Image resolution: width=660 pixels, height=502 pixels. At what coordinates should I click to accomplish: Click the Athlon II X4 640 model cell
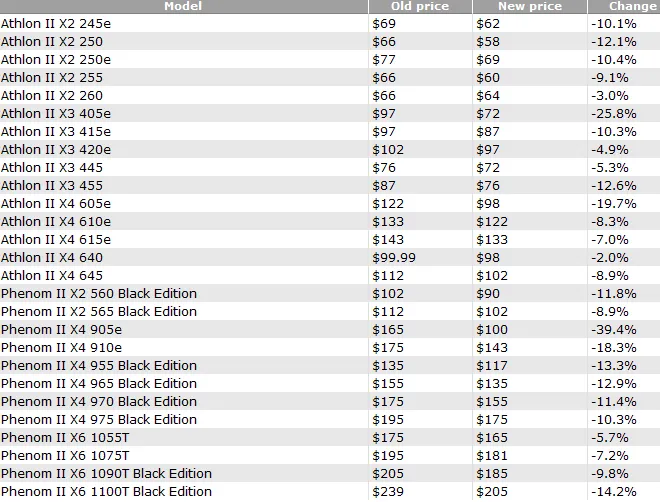[x=52, y=257]
